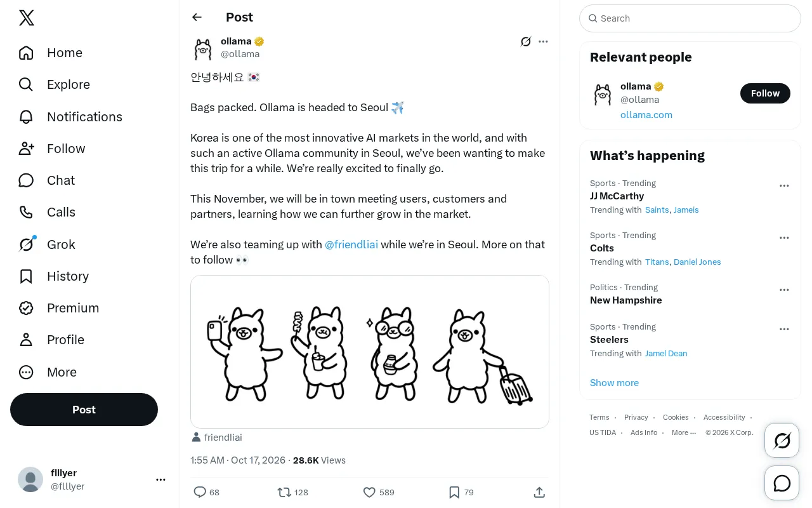Click the X logo icon
Viewport: 812px width, 508px height.
pos(27,18)
